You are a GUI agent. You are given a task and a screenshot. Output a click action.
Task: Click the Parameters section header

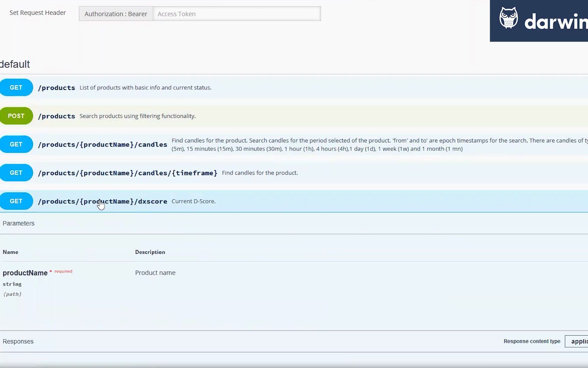pos(18,223)
